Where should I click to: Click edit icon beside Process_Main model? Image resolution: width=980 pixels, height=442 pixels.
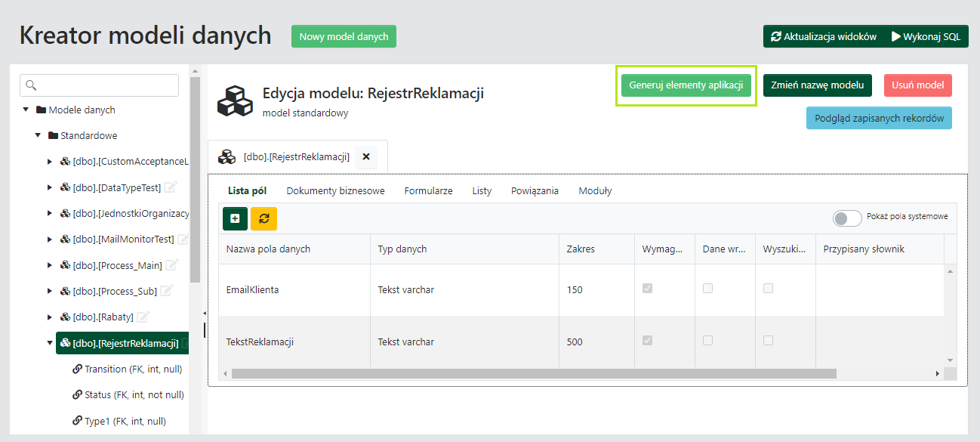[171, 265]
